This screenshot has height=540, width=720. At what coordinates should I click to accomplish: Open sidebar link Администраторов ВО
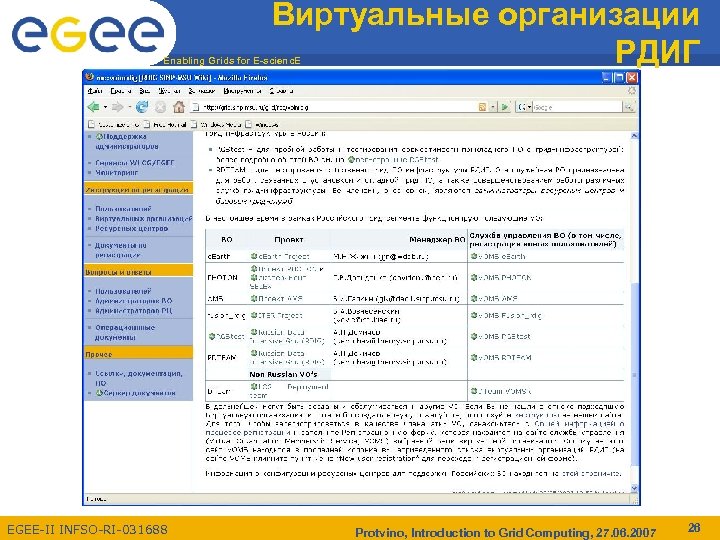tap(134, 301)
